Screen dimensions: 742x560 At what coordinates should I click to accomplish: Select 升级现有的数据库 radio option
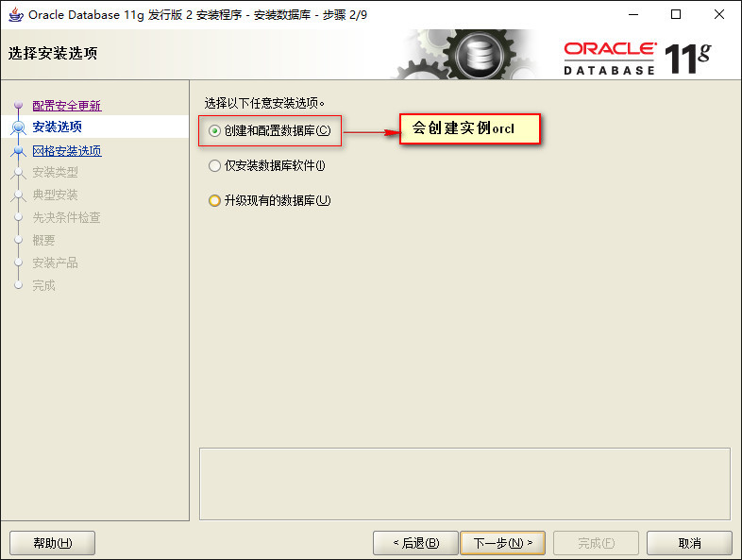pyautogui.click(x=214, y=201)
